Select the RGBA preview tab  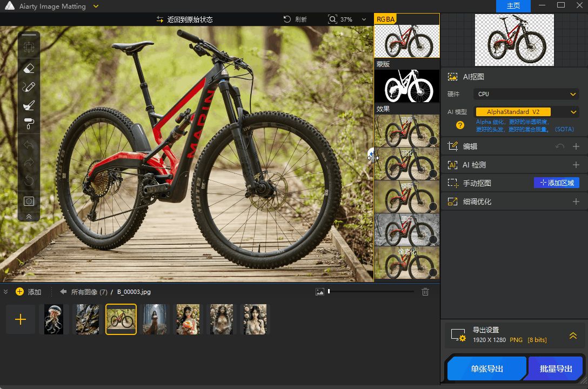coord(385,19)
